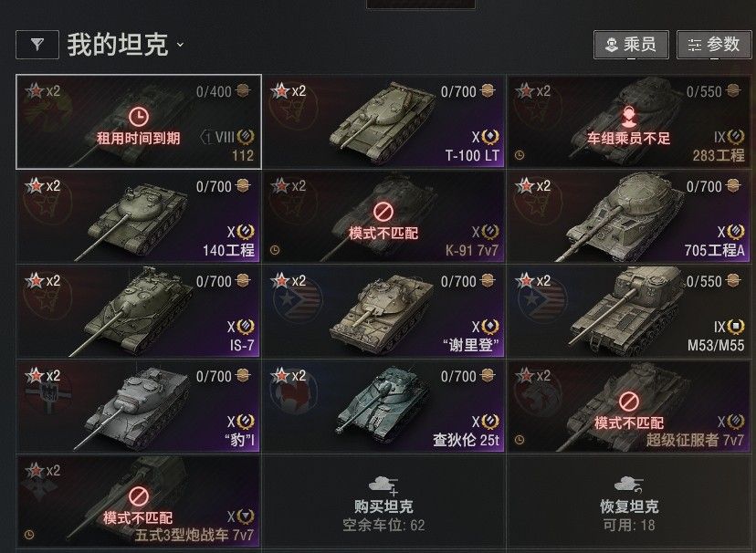This screenshot has width=756, height=553.
Task: Select the T-100 LT tank card
Action: click(x=383, y=121)
